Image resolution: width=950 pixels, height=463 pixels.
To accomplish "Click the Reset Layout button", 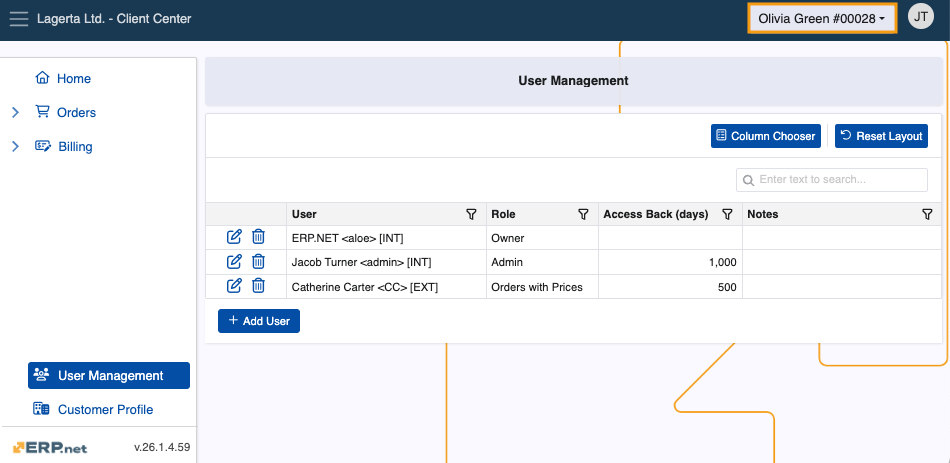I will pos(882,136).
